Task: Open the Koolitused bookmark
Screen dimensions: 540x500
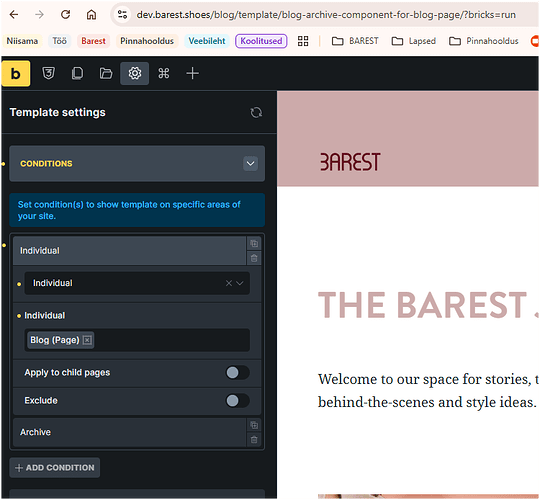Action: tap(261, 41)
